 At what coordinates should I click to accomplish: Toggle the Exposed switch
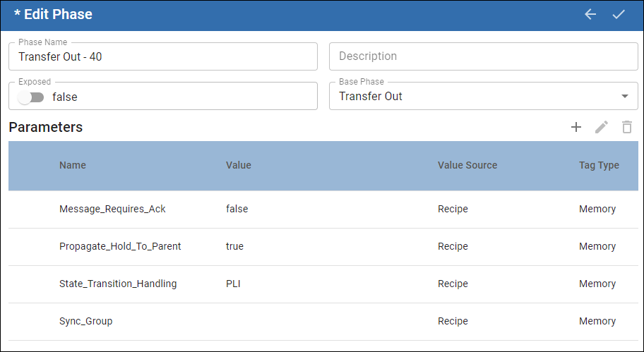point(31,97)
